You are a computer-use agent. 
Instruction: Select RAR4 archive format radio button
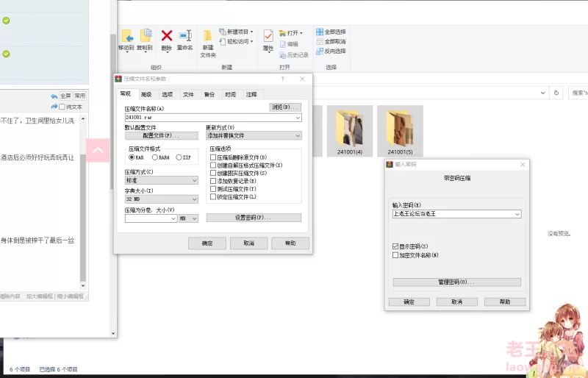click(154, 157)
